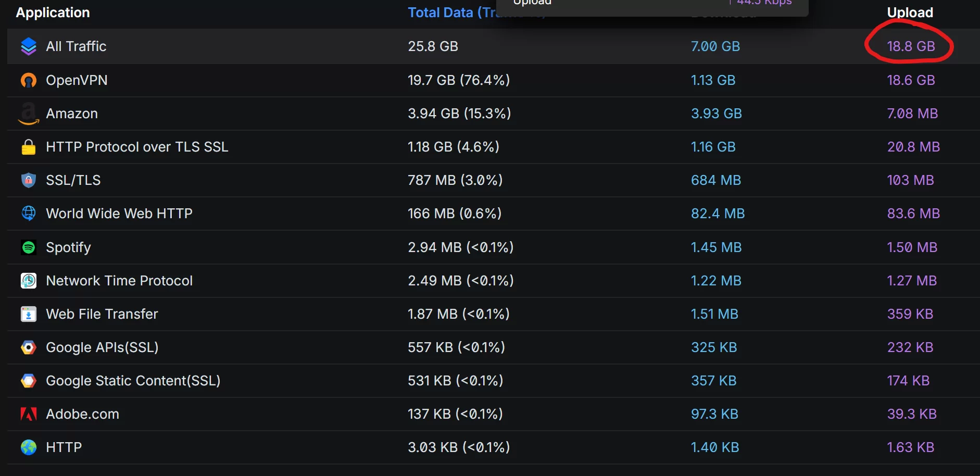Select the Network Time Protocol label
This screenshot has width=980, height=476.
[119, 281]
